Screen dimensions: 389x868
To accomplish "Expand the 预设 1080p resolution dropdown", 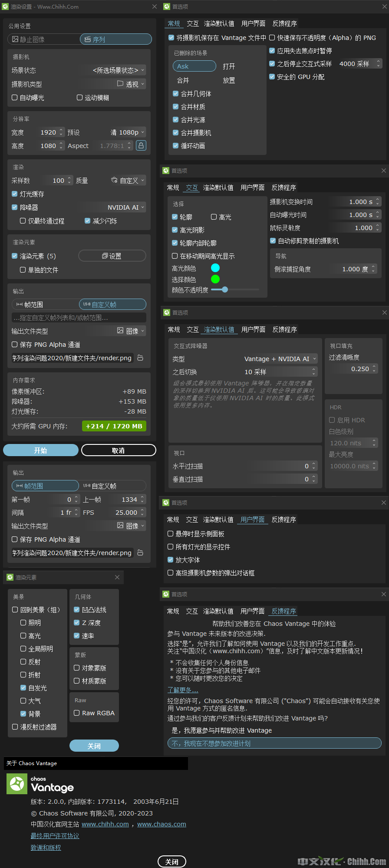I will 128,132.
